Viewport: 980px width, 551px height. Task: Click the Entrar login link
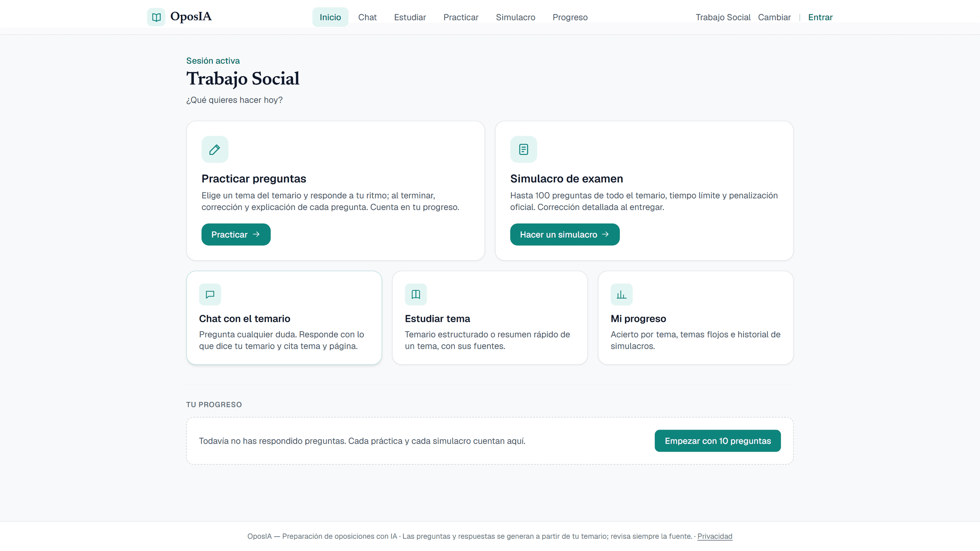coord(820,17)
